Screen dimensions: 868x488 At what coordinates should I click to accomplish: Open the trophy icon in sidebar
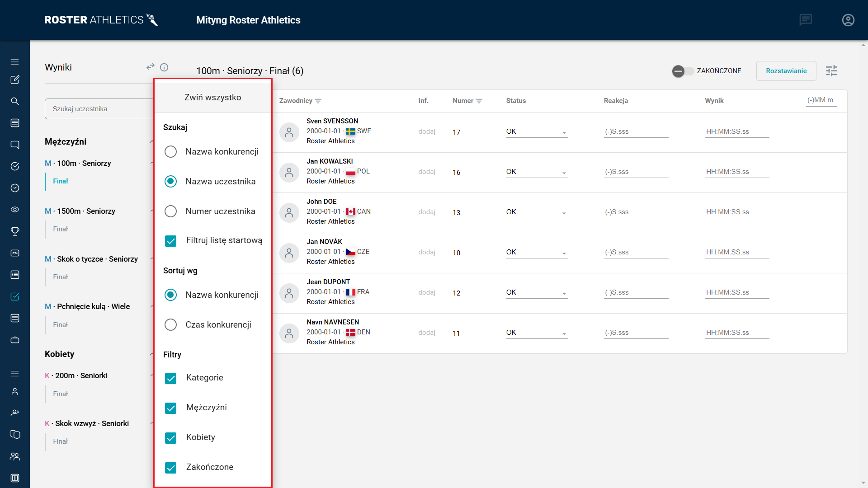[x=15, y=231]
